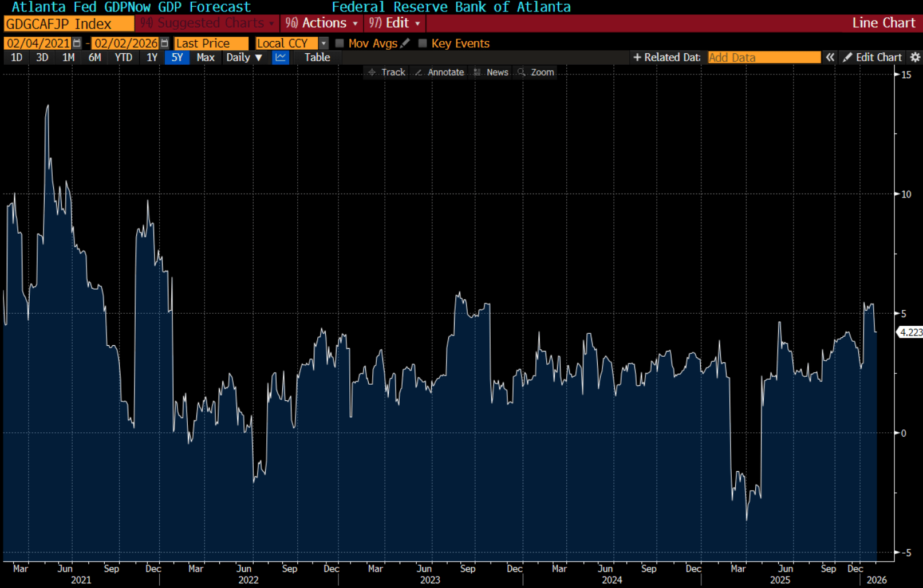
Task: Click the 4.223 last value label
Action: coord(910,332)
